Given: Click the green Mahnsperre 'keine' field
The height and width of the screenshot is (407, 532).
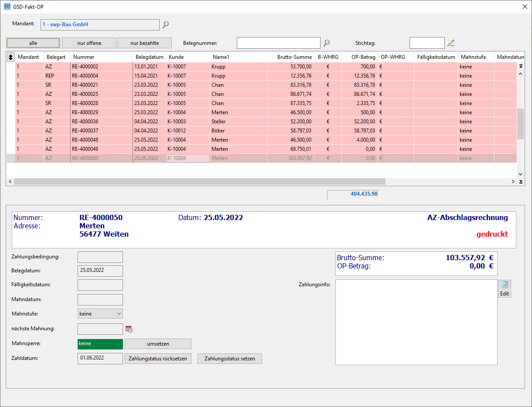Looking at the screenshot, I should pos(100,344).
